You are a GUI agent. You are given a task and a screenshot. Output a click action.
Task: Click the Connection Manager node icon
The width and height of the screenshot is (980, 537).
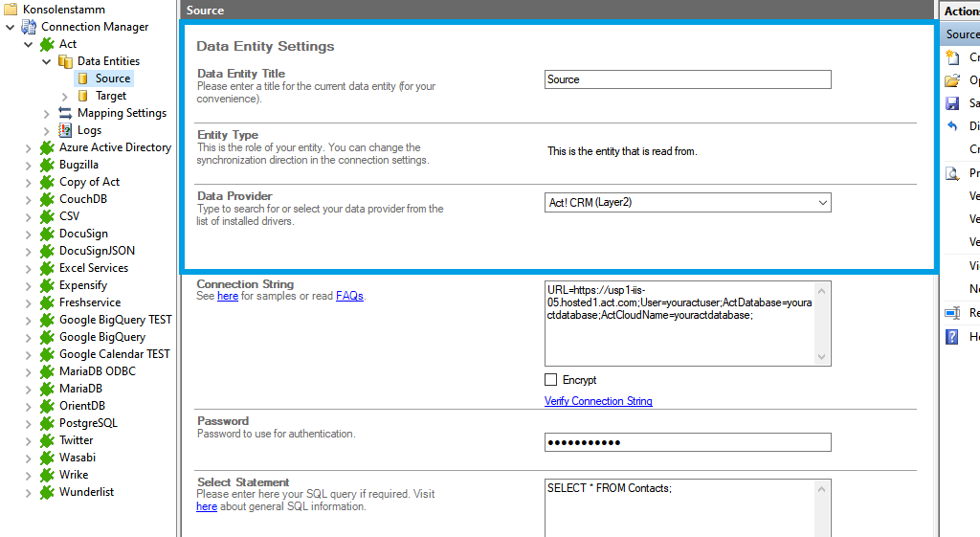point(29,27)
